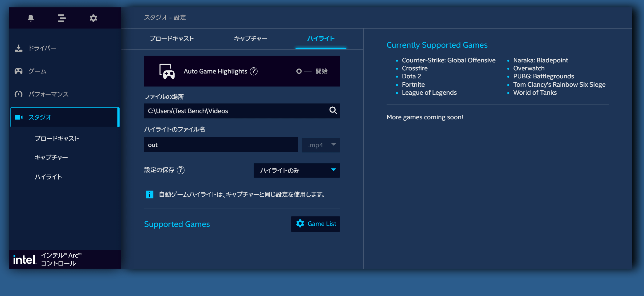
Task: Click the file location path field
Action: click(x=242, y=111)
